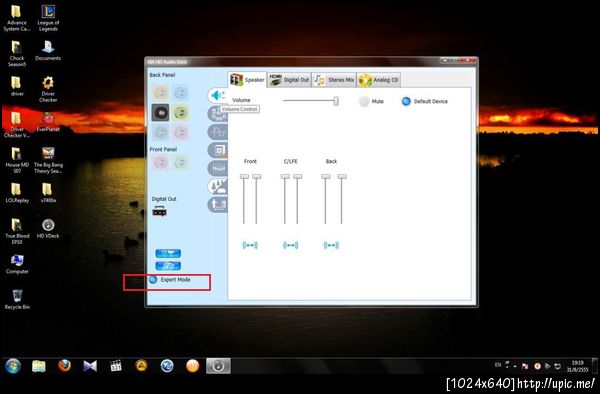Click the blue jack on Back Panel
The width and height of the screenshot is (600, 394).
180,93
